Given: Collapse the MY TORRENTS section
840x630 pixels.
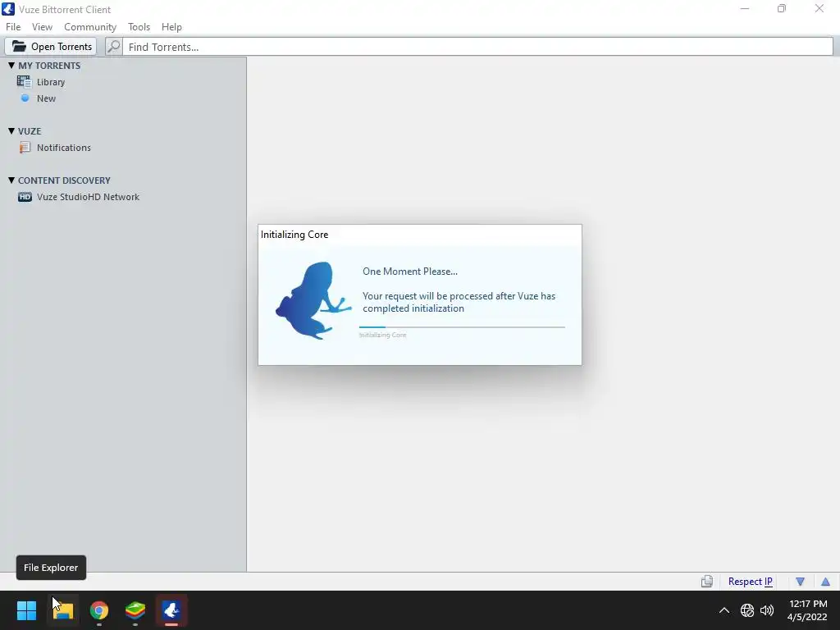Looking at the screenshot, I should 11,66.
